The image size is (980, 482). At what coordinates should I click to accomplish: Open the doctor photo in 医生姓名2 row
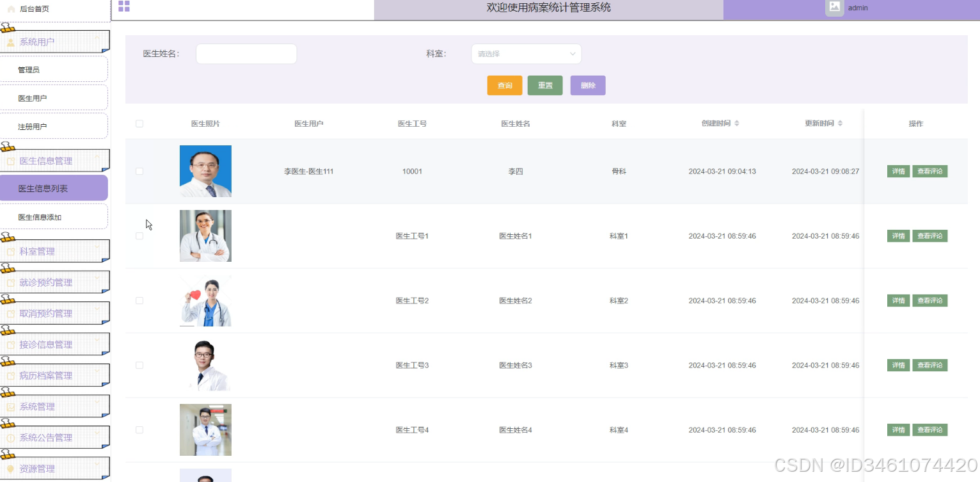205,300
